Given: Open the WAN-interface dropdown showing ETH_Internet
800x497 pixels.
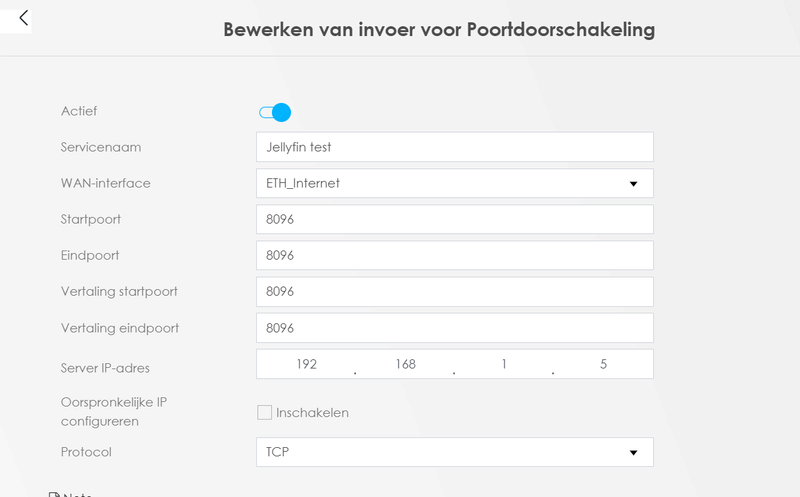Looking at the screenshot, I should click(x=454, y=183).
